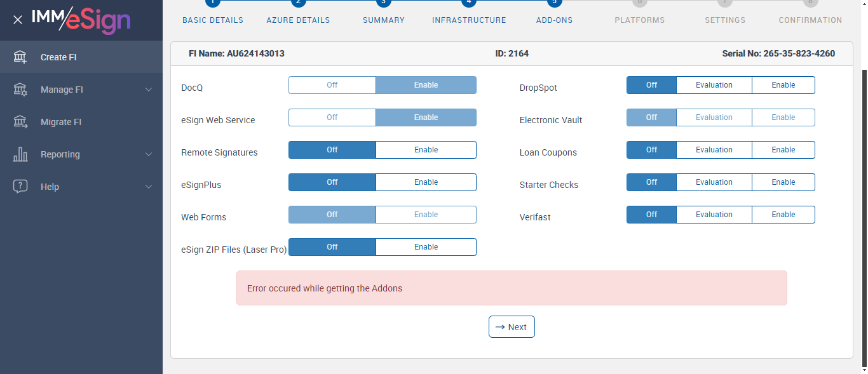Click the Manage FI gear-bank icon
This screenshot has width=868, height=374.
pos(20,90)
